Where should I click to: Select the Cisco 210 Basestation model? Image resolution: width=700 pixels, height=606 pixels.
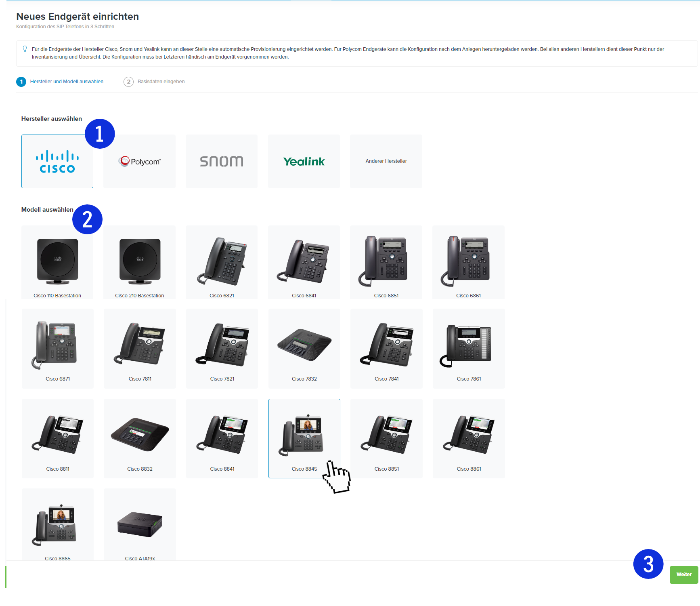(140, 262)
